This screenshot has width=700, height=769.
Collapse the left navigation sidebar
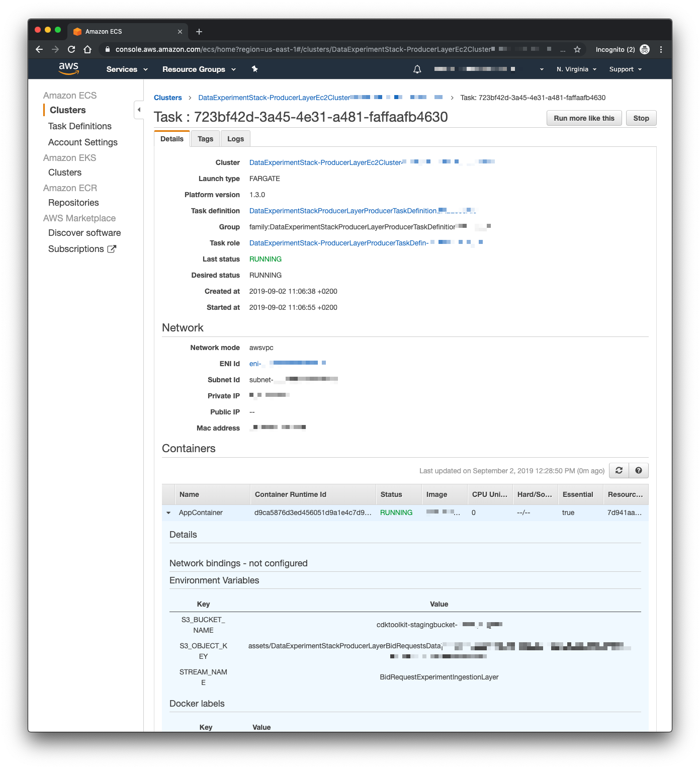(x=139, y=110)
